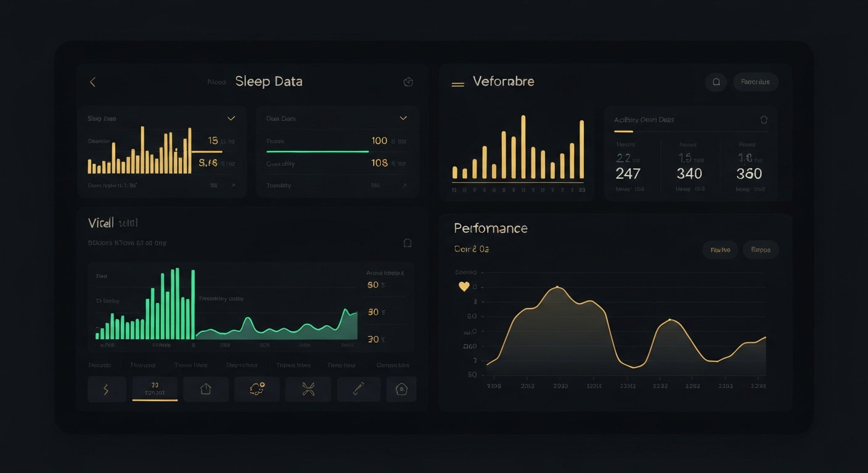868x473 pixels.
Task: Toggle the notification bell in Vital section
Action: click(407, 243)
